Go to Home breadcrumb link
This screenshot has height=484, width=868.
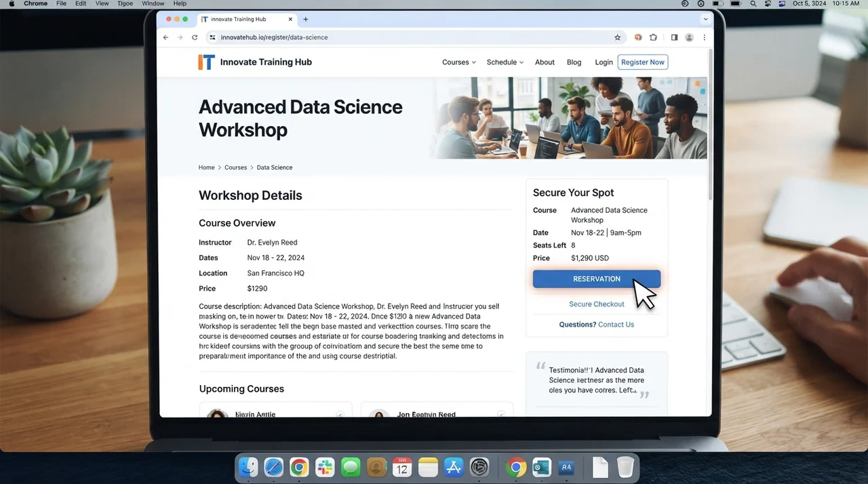pyautogui.click(x=206, y=167)
